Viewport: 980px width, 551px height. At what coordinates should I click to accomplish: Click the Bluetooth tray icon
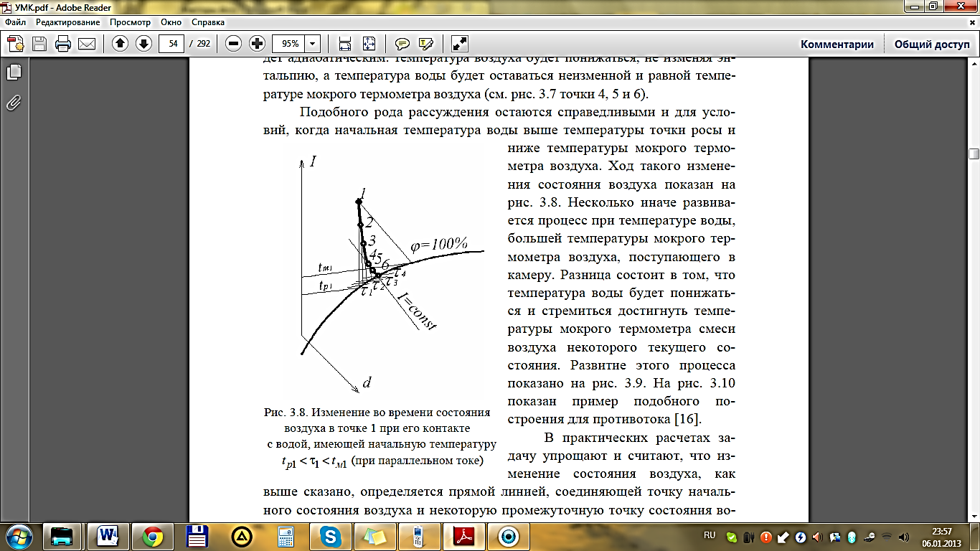852,537
